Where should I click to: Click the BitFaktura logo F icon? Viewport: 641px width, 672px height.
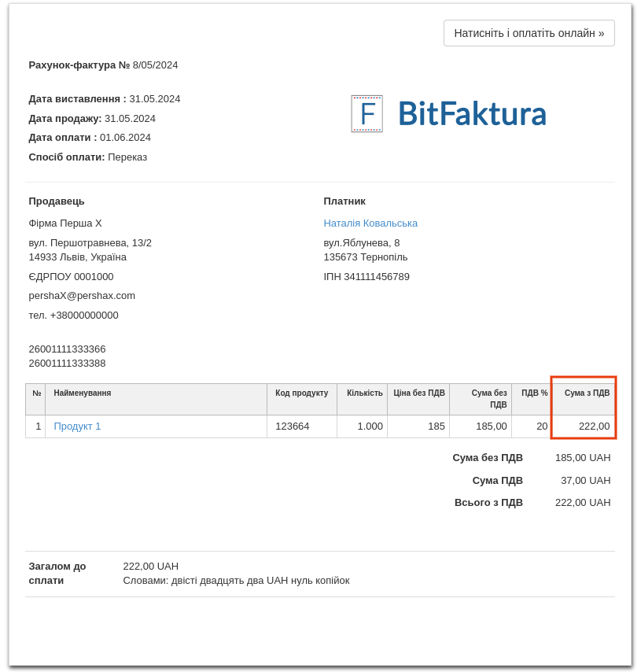[x=367, y=114]
